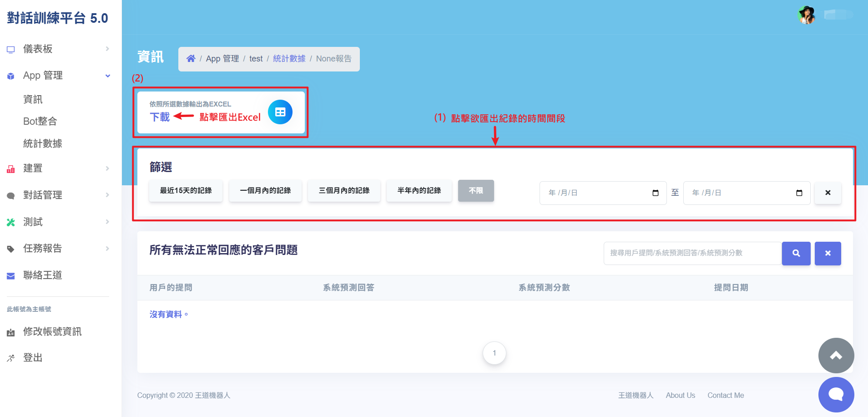Expand the 測試 menu chevron
Screen dimensions: 868x417
[x=107, y=222]
